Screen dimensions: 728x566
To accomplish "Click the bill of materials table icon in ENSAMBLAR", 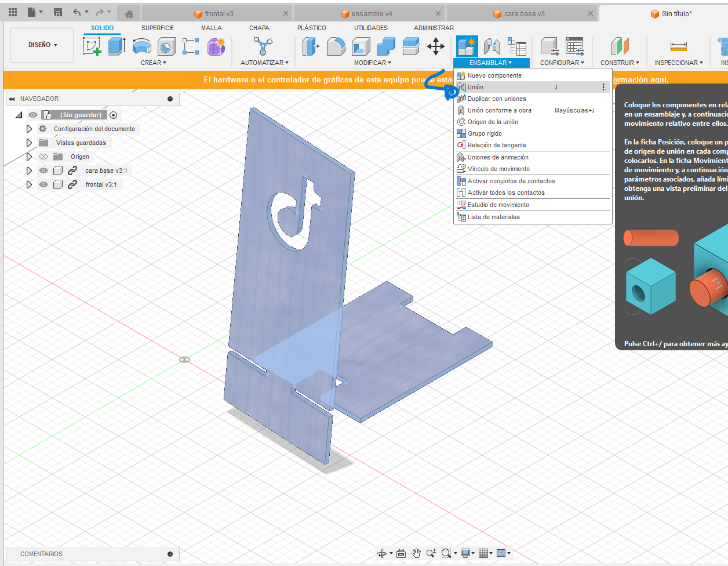I will 516,46.
